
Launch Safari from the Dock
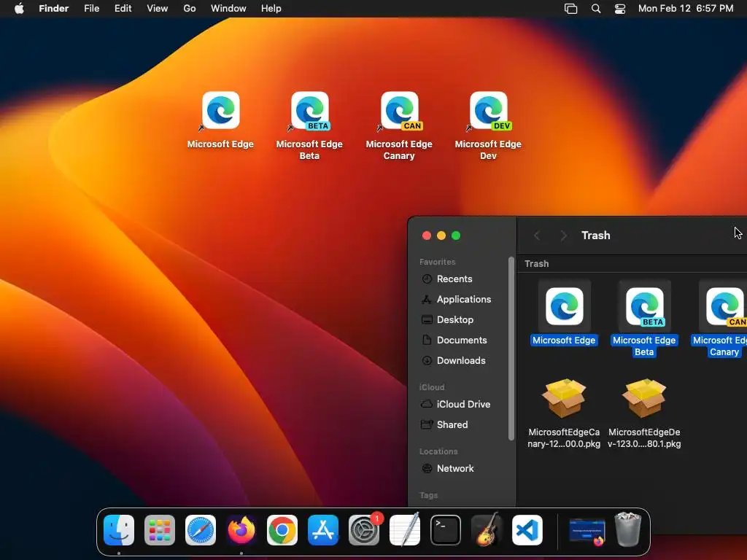pos(201,530)
